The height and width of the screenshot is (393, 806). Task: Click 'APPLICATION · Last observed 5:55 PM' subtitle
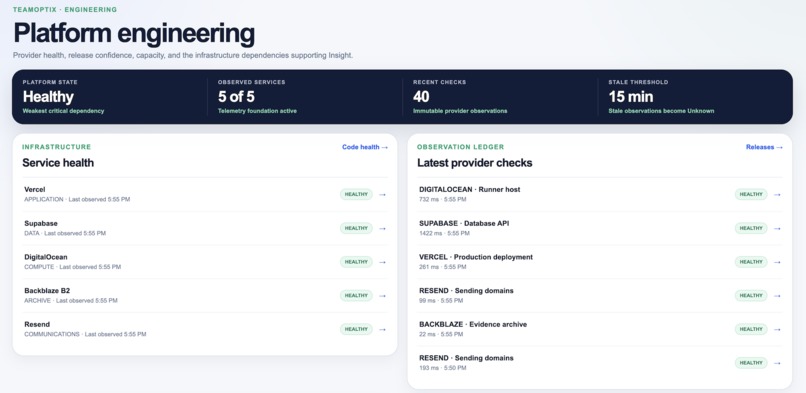pos(77,199)
